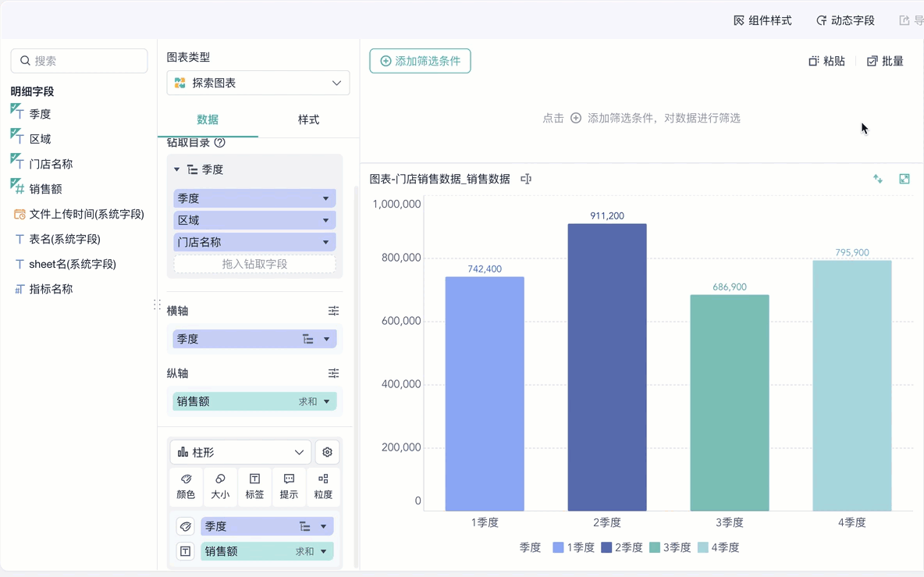Open dropdown on color mark 季度 pill
Viewport: 924px width, 577px height.
(x=324, y=526)
